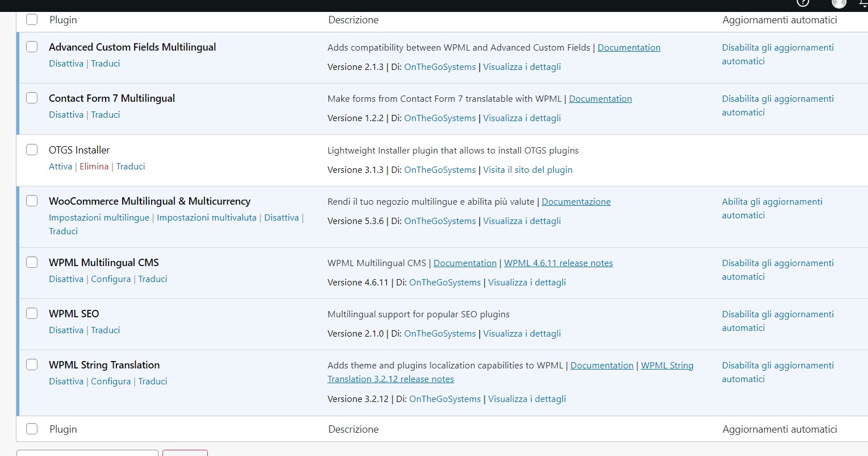Image resolution: width=868 pixels, height=456 pixels.
Task: Disable auto-updates for WPML String Translation
Action: (778, 372)
